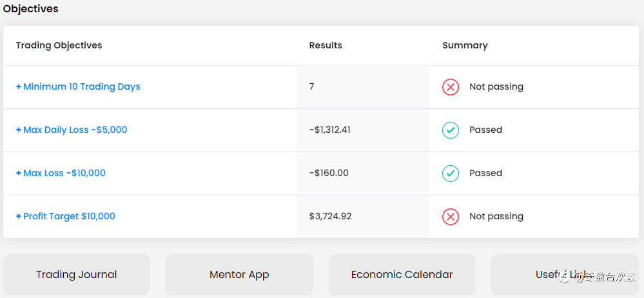
Task: Click the Passed status for Max Daily Loss
Action: coord(485,130)
